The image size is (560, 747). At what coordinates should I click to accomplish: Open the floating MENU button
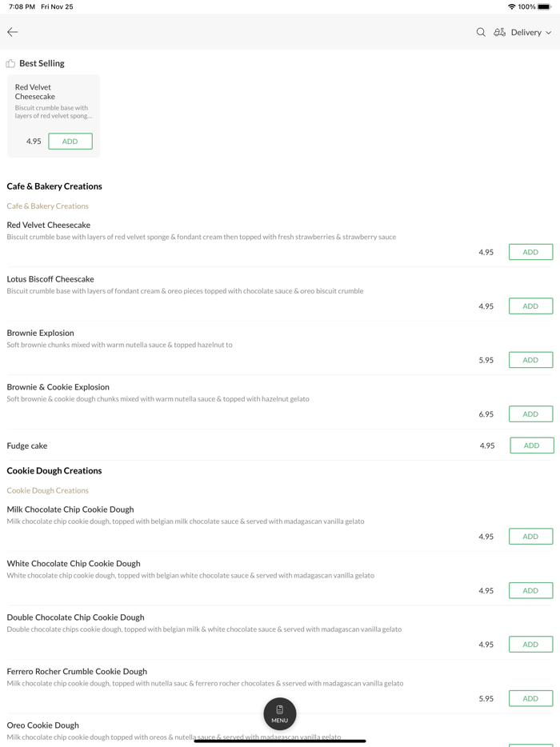click(280, 713)
